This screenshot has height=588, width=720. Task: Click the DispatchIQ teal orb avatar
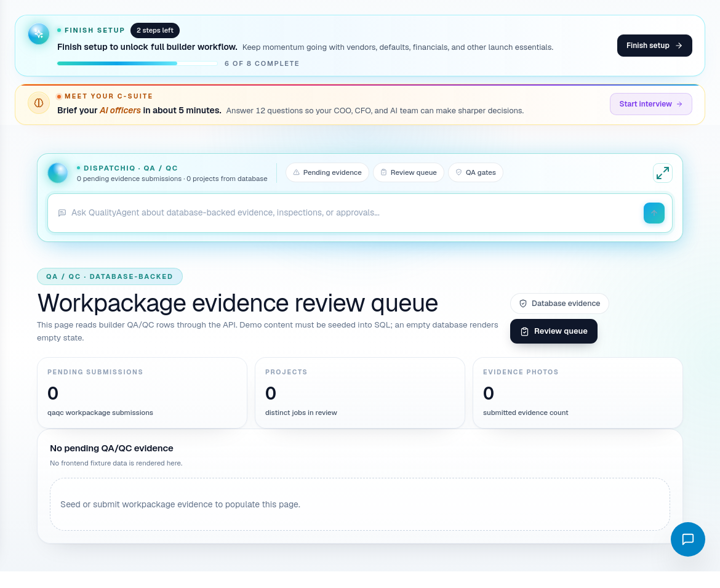[x=58, y=173]
